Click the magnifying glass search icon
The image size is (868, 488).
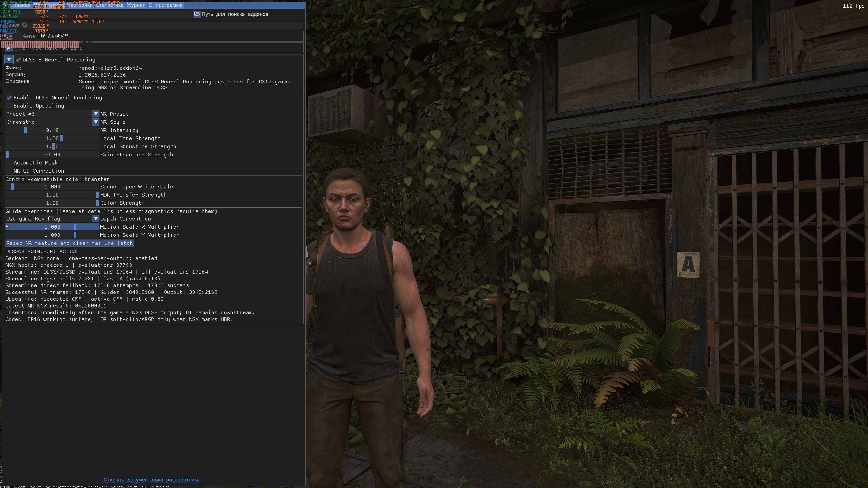(25, 25)
